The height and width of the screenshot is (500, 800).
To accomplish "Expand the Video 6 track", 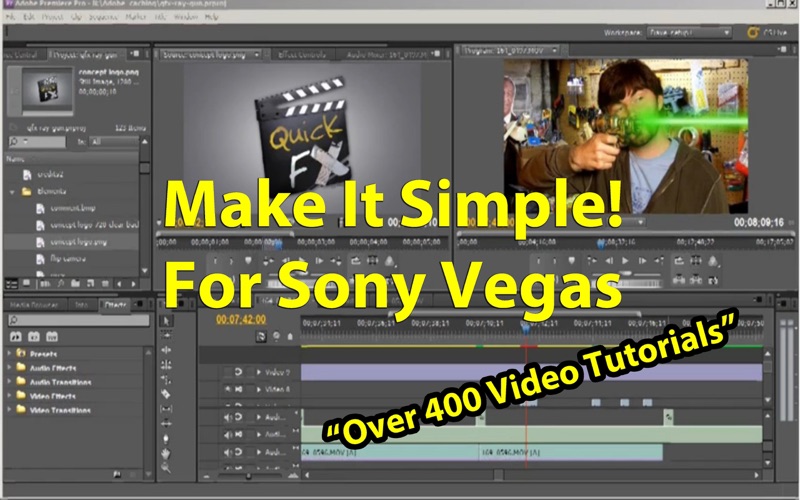I will point(259,389).
